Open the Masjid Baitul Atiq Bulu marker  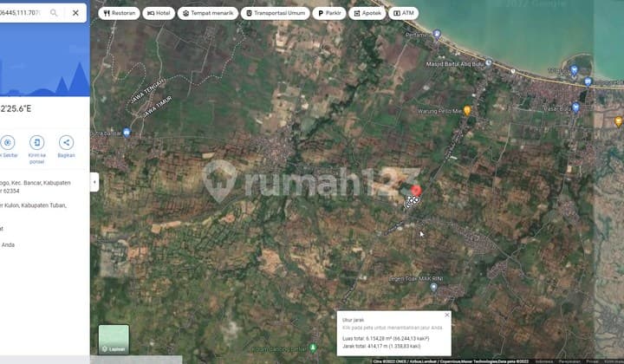tap(489, 62)
